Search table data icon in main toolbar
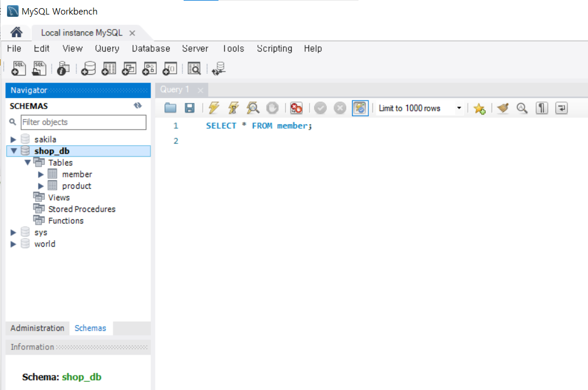The width and height of the screenshot is (588, 390). point(194,68)
